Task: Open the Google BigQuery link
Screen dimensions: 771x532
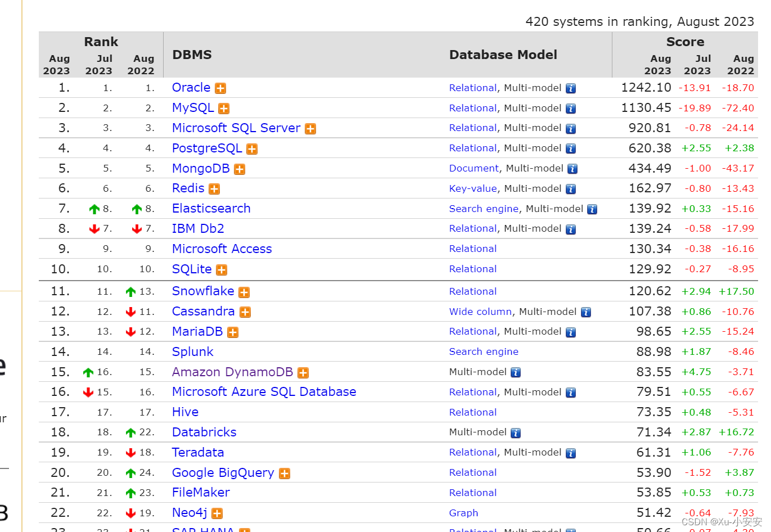Action: (223, 473)
